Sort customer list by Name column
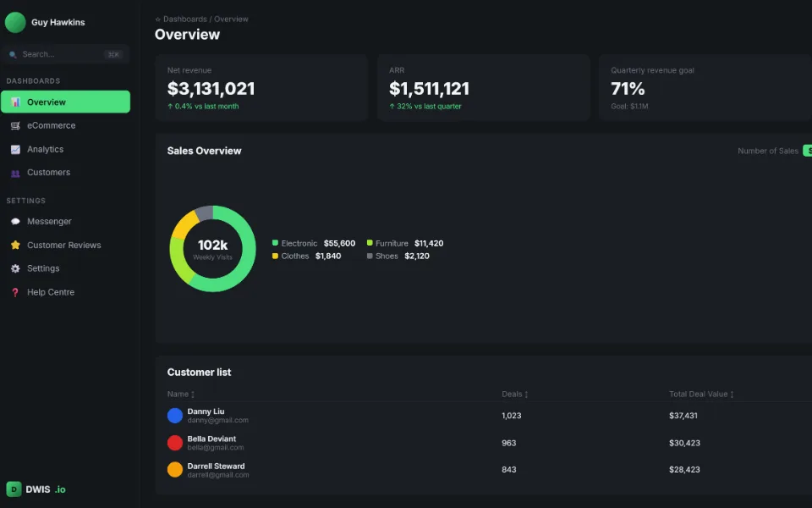Screen dimensions: 812x508 [181, 394]
